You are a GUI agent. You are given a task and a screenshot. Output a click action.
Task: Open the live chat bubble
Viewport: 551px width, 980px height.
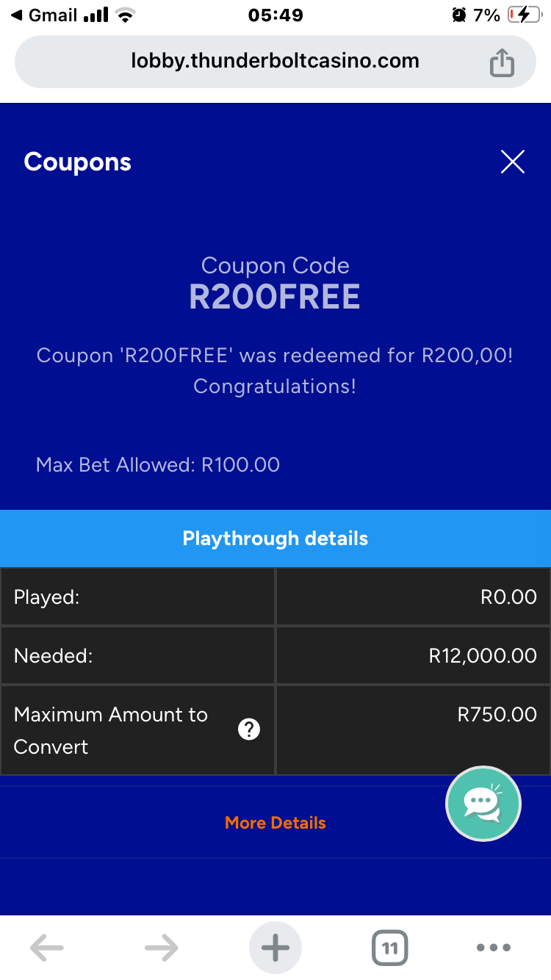click(x=483, y=804)
